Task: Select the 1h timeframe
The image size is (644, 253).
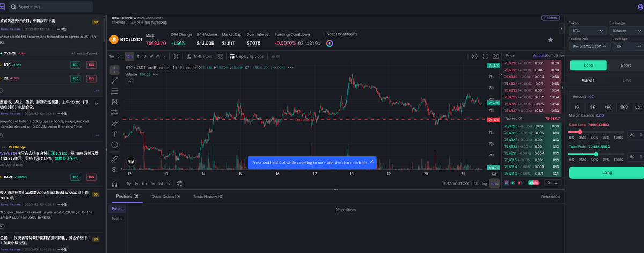Action: (x=138, y=56)
